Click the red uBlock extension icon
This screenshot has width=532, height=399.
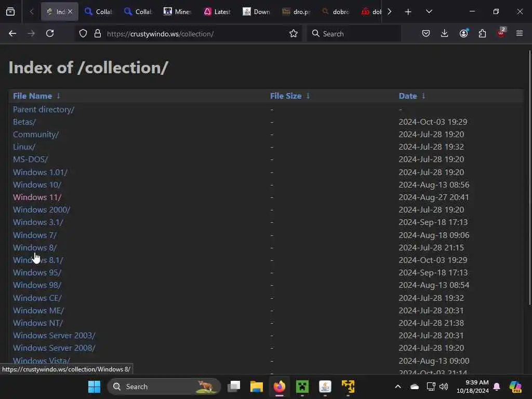pos(501,33)
